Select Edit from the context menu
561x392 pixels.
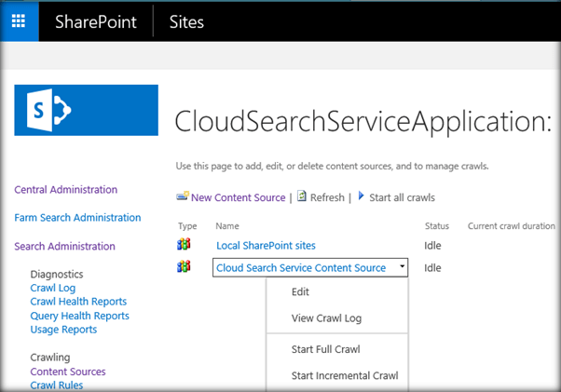(x=300, y=291)
